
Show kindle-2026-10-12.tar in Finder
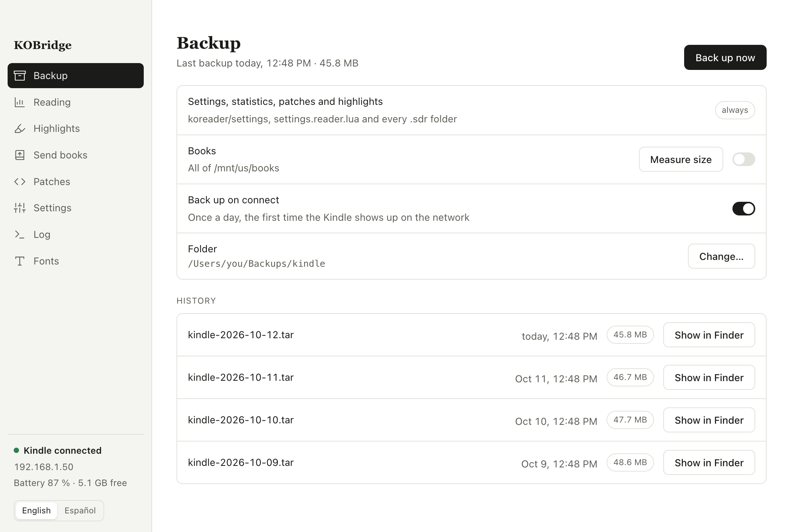coord(709,335)
